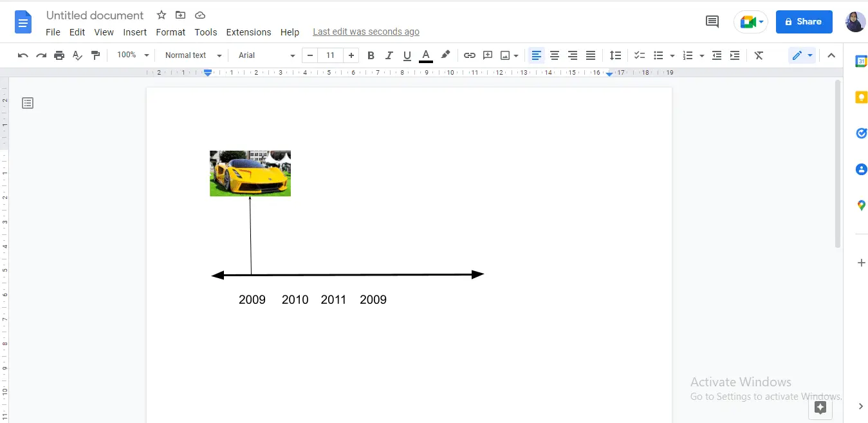
Task: Open Google Keep from the side panel
Action: pyautogui.click(x=861, y=96)
